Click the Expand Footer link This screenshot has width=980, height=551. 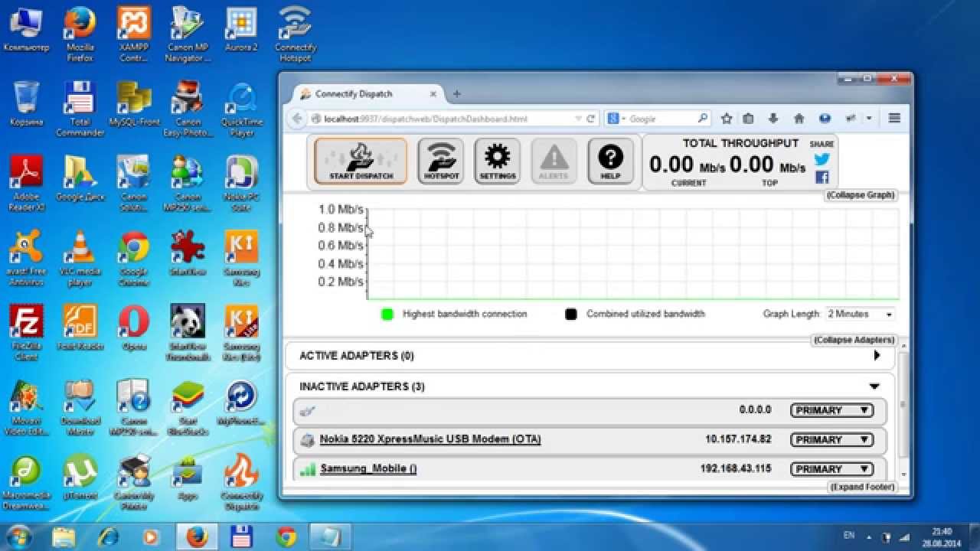pos(861,487)
